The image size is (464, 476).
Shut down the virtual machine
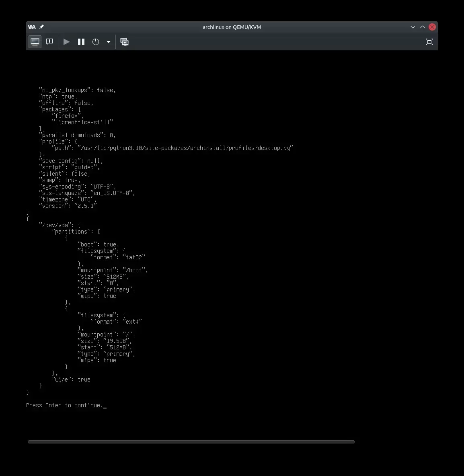click(x=96, y=42)
